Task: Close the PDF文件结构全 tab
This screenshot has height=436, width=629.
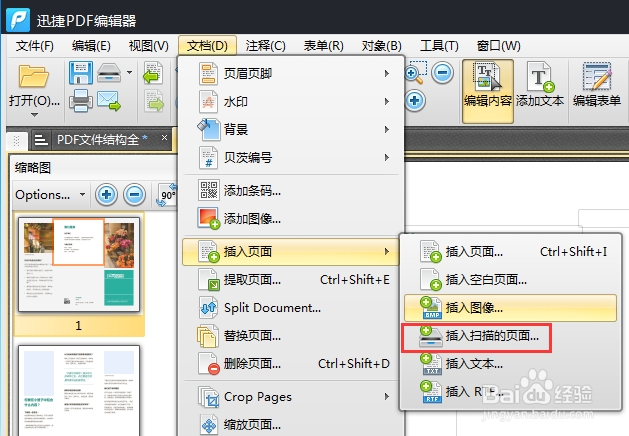Action: pyautogui.click(x=164, y=138)
